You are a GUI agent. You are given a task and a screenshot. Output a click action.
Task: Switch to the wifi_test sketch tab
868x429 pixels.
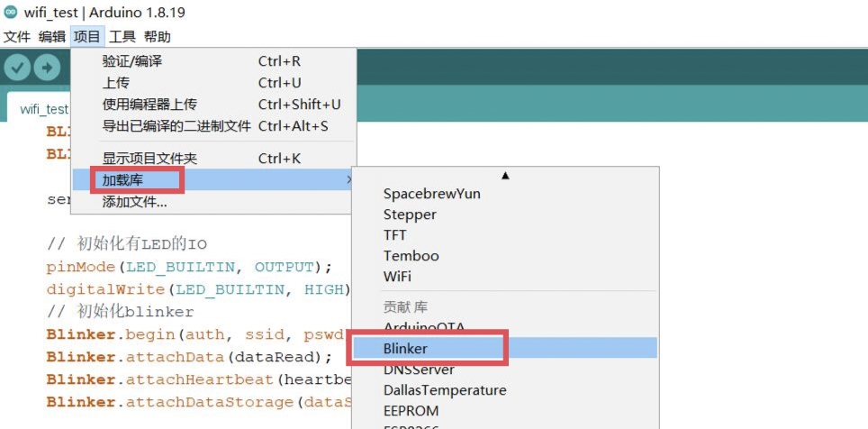(x=43, y=109)
